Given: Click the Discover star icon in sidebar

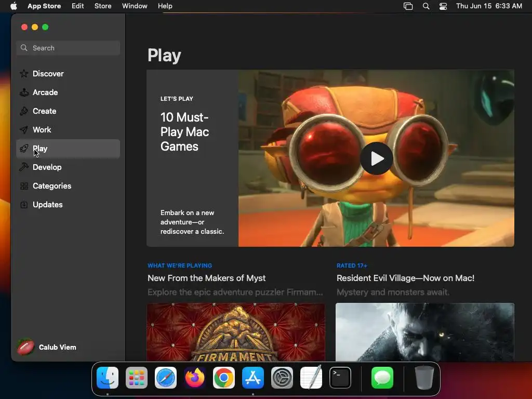Looking at the screenshot, I should [x=24, y=74].
